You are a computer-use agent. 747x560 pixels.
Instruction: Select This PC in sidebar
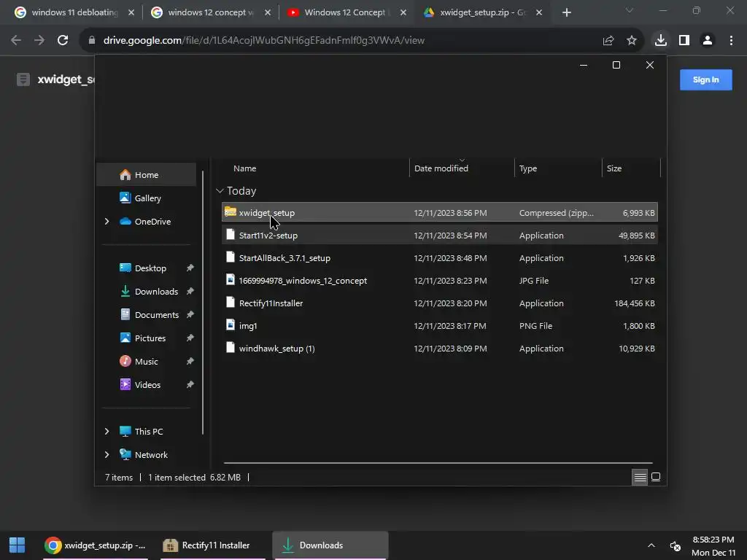(x=148, y=432)
